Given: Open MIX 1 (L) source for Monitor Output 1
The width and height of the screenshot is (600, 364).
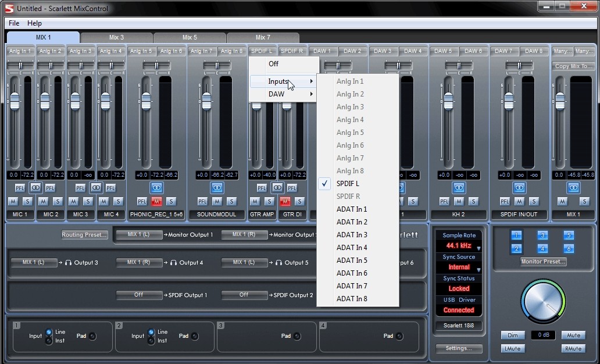Looking at the screenshot, I should click(x=139, y=235).
